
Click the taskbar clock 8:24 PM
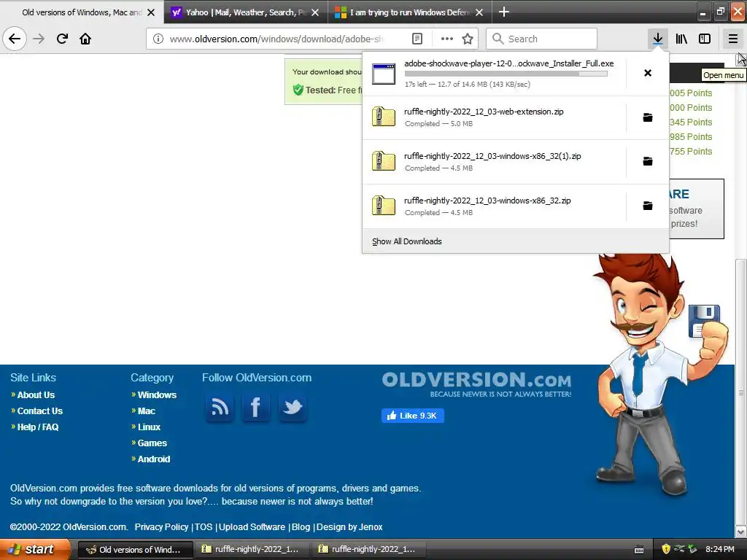(x=719, y=549)
